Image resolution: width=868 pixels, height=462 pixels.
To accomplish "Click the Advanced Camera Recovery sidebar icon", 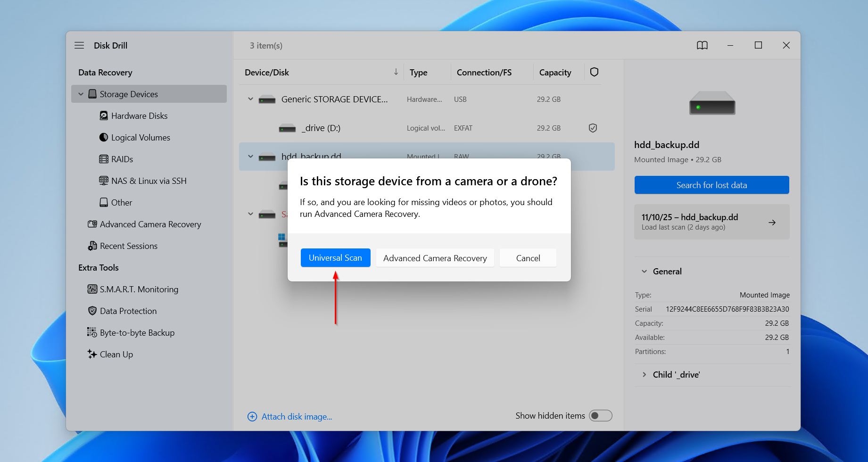I will tap(91, 224).
